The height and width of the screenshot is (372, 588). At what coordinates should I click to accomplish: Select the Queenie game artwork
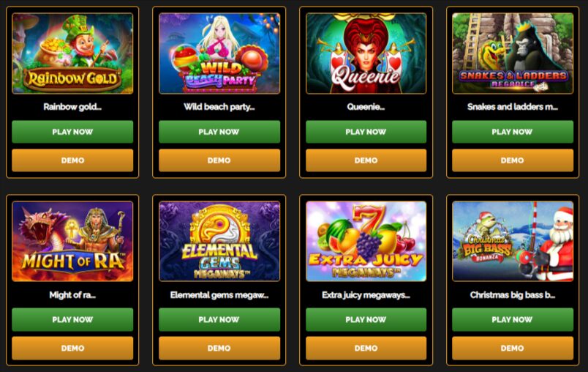click(366, 53)
